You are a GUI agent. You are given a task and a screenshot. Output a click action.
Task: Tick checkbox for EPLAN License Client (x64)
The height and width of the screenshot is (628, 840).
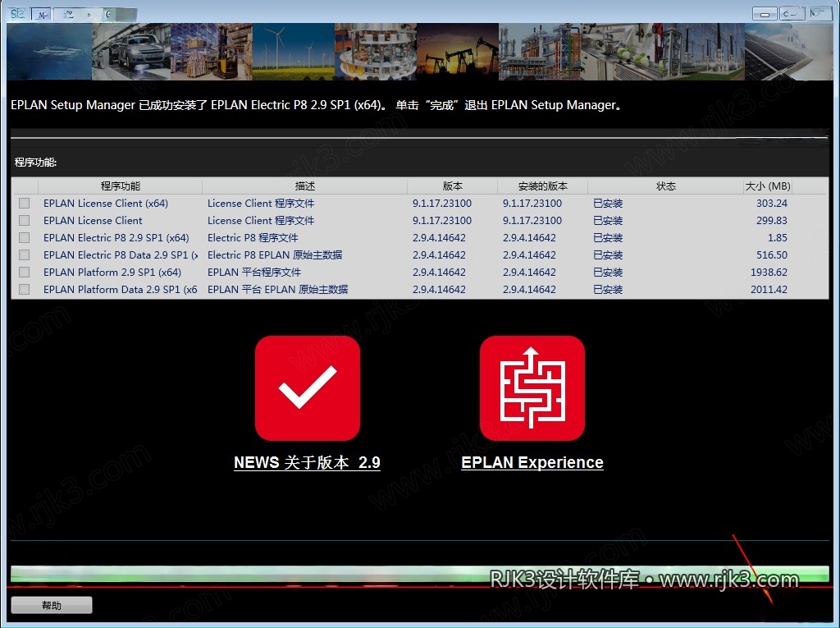pos(24,204)
